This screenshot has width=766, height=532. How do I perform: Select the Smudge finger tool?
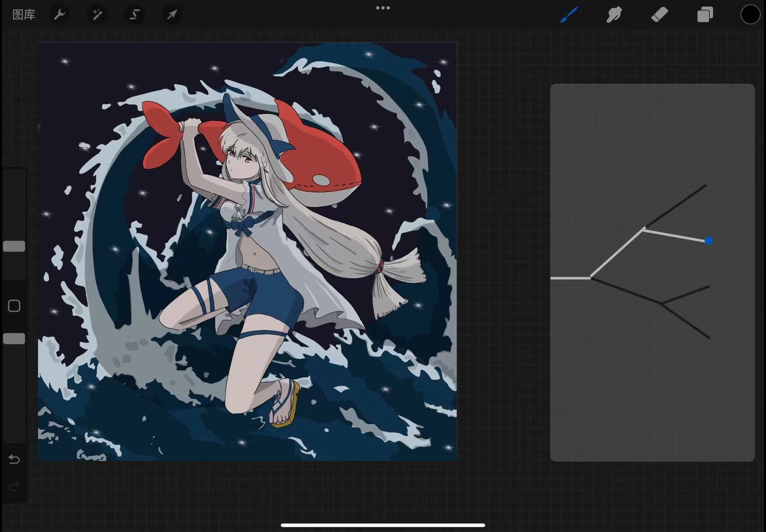[614, 15]
